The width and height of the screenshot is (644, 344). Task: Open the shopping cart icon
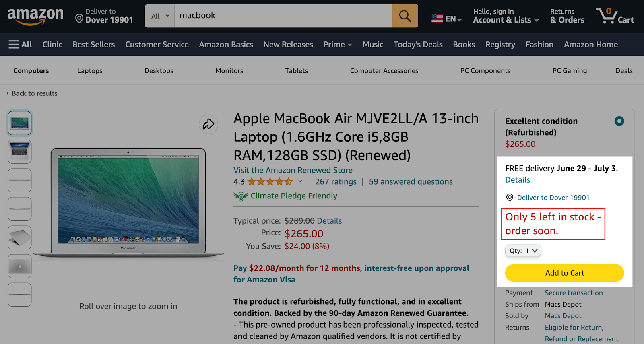click(x=608, y=15)
